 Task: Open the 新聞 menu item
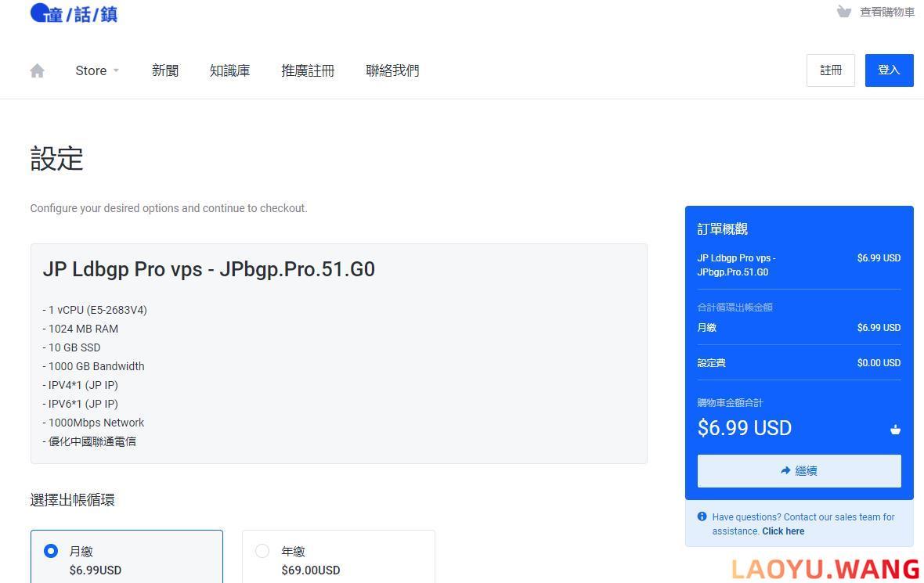point(165,70)
